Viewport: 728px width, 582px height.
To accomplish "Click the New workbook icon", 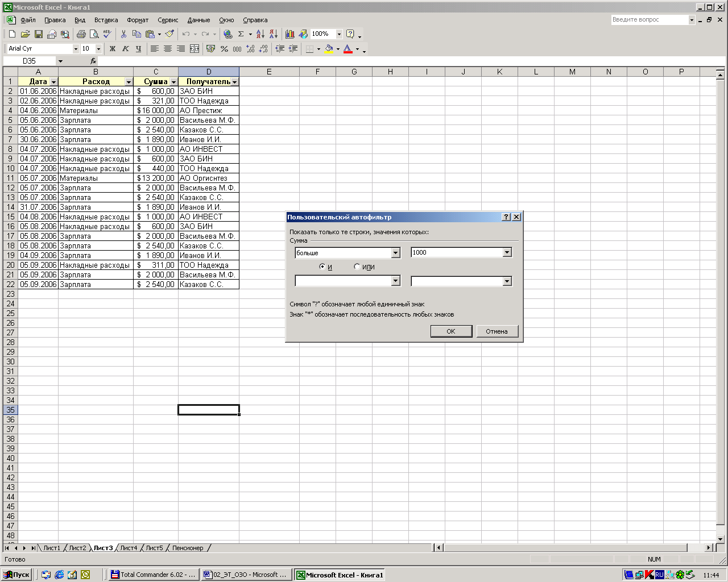I will coord(12,34).
